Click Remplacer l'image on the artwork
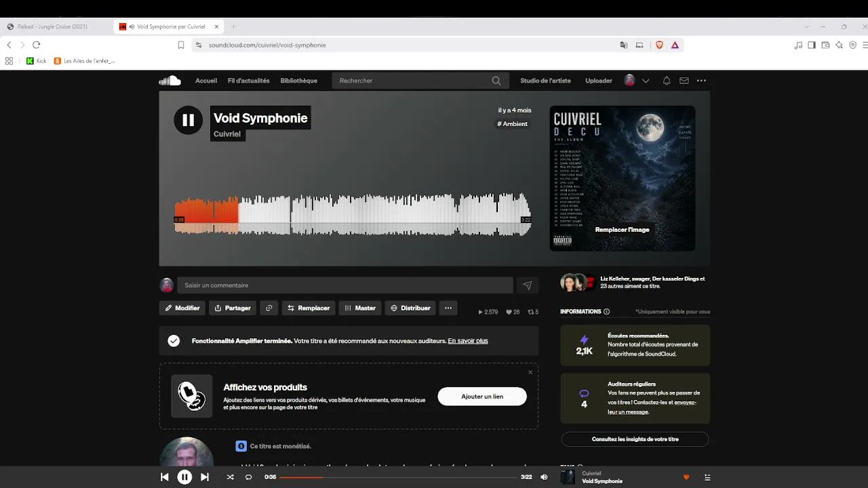This screenshot has height=488, width=868. click(x=623, y=230)
